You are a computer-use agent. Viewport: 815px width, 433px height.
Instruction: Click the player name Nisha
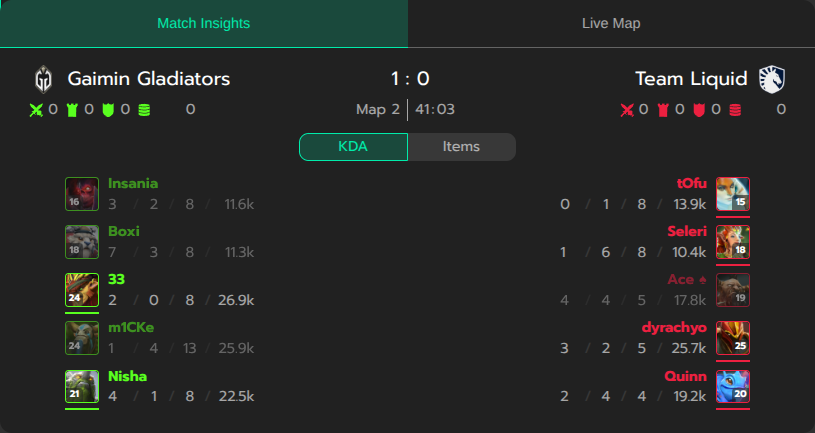127,377
